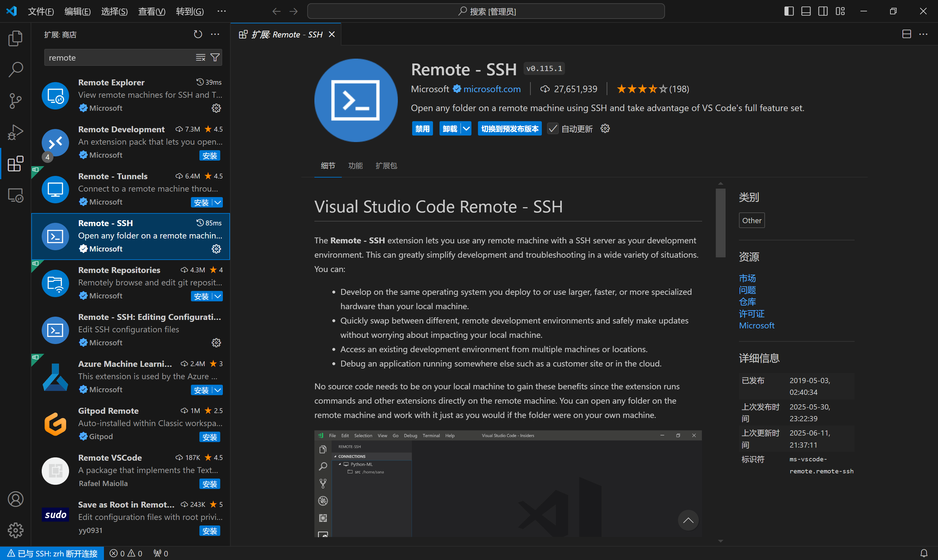This screenshot has height=560, width=938.
Task: Toggle the primary side bar layout button
Action: (788, 11)
